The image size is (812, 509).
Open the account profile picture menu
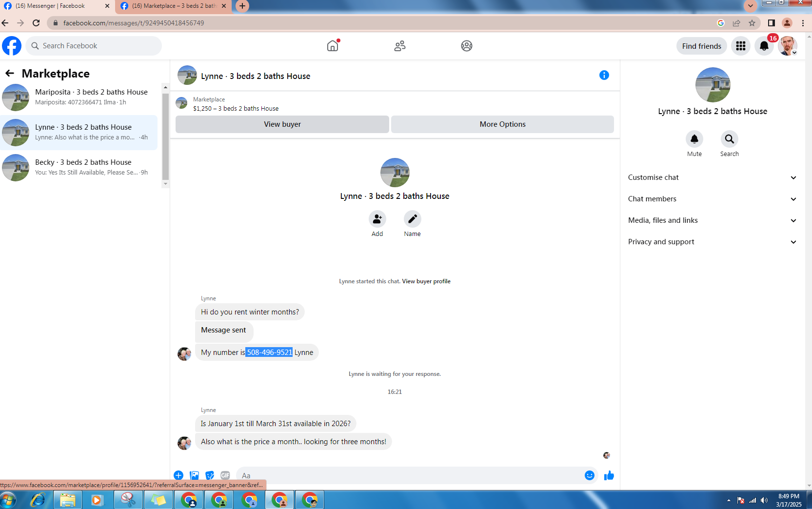point(788,46)
